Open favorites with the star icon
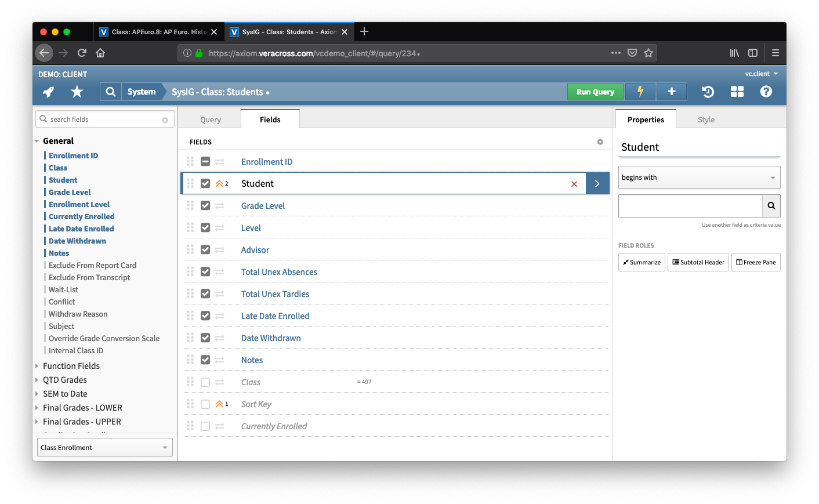This screenshot has width=819, height=504. pyautogui.click(x=77, y=92)
